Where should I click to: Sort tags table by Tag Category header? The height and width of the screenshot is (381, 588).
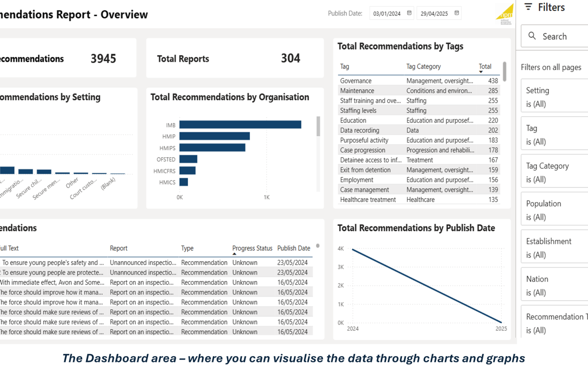coord(423,67)
